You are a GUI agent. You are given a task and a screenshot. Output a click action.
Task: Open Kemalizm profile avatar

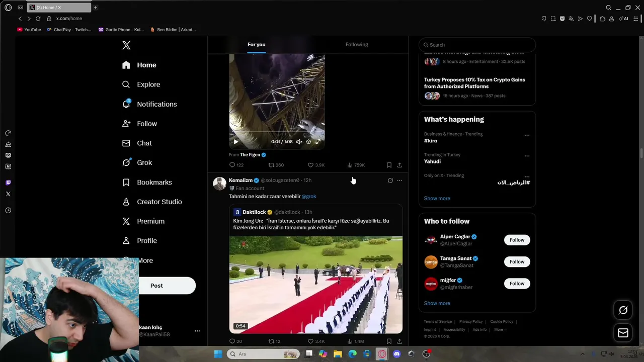pyautogui.click(x=219, y=184)
